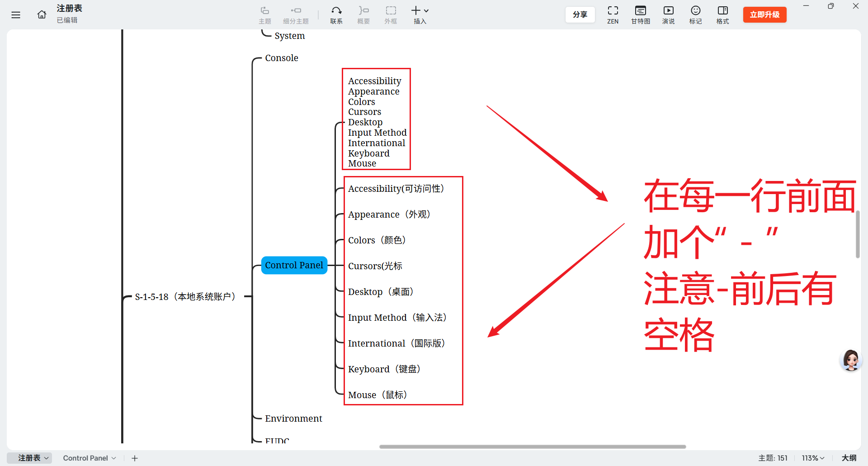868x466 pixels.
Task: Select the 注册表 sheet tab
Action: 28,458
